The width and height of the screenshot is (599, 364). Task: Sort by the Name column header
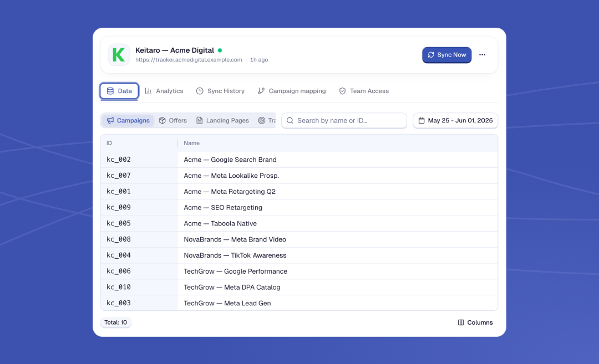[x=192, y=143]
